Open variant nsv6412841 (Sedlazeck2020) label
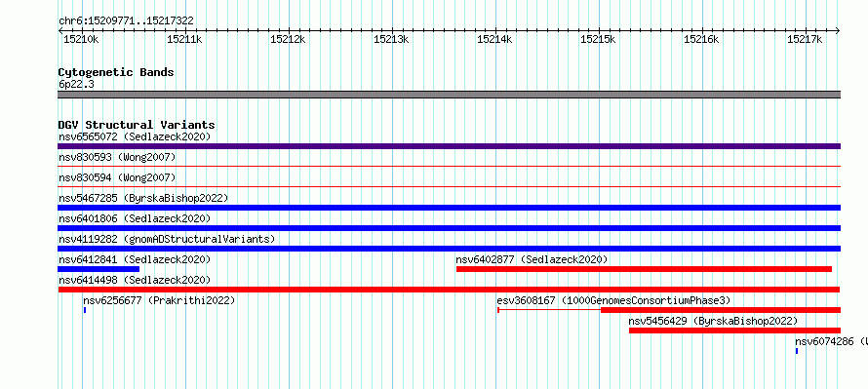The width and height of the screenshot is (868, 389). coord(135,259)
